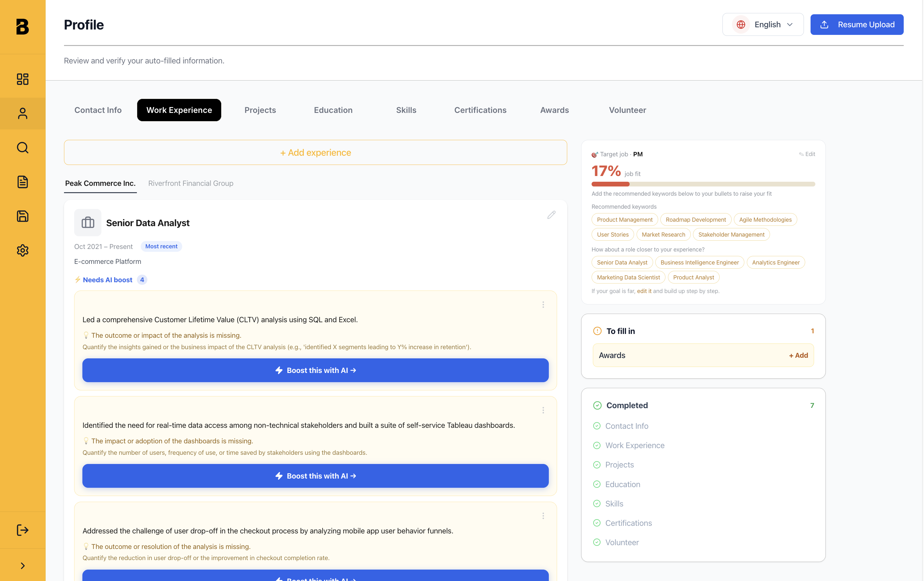Click the B logo in sidebar

tap(22, 27)
